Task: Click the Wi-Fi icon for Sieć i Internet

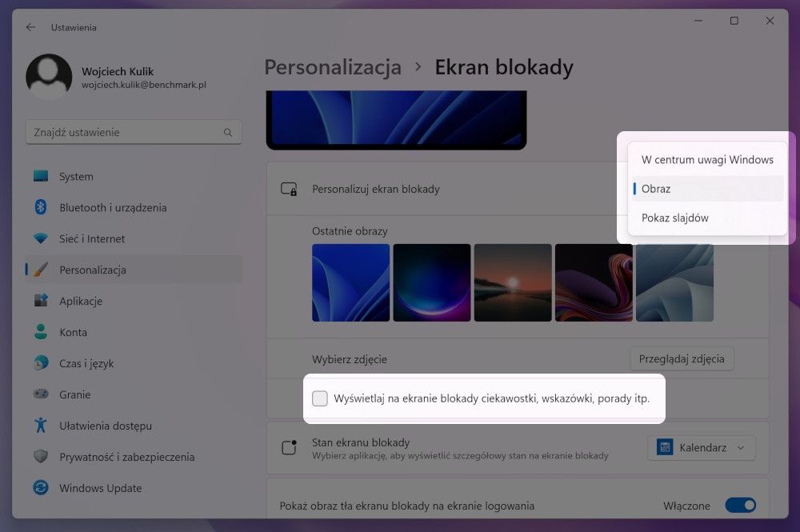Action: tap(41, 238)
